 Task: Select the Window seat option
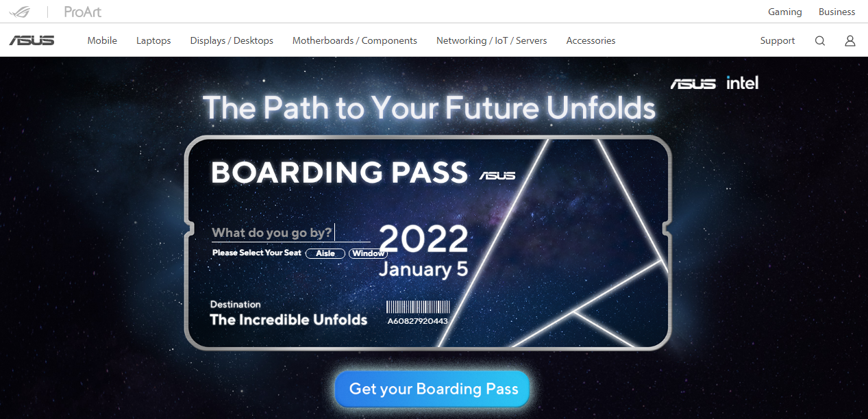(x=368, y=253)
